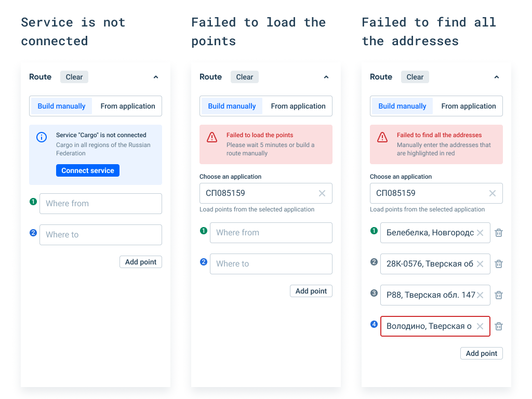
Task: Clear the СП085159 application in middle panel
Action: (322, 193)
